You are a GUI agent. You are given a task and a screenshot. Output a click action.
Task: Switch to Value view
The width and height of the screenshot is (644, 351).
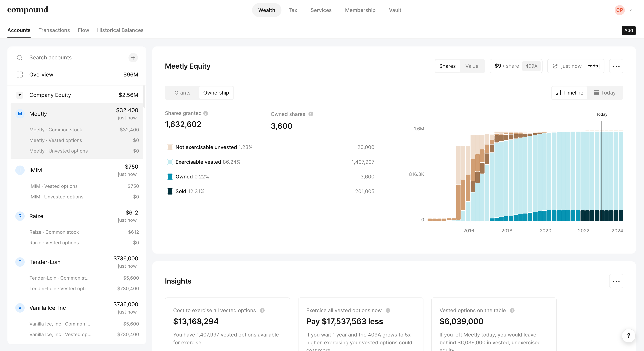[472, 66]
